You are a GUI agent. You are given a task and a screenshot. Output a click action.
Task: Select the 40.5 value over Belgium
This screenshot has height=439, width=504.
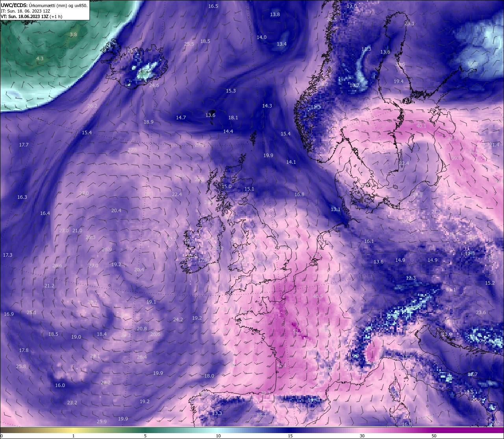pos(318,296)
